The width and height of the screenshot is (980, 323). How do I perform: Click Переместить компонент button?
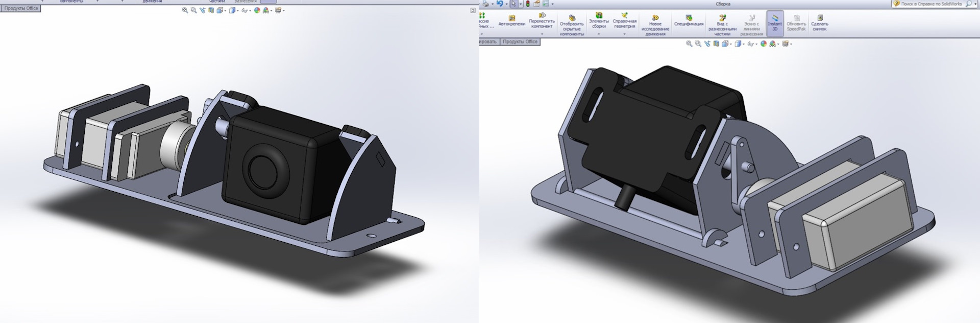542,21
